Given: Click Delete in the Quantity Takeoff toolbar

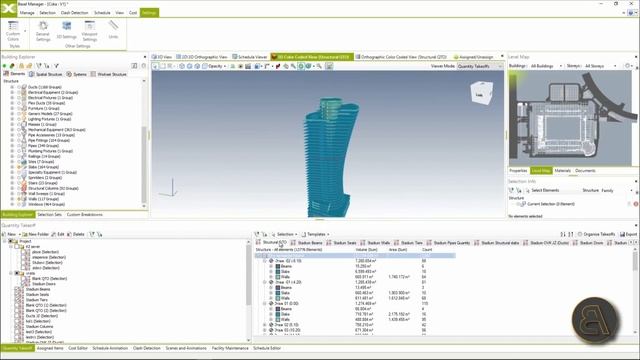Looking at the screenshot, I should (76, 234).
